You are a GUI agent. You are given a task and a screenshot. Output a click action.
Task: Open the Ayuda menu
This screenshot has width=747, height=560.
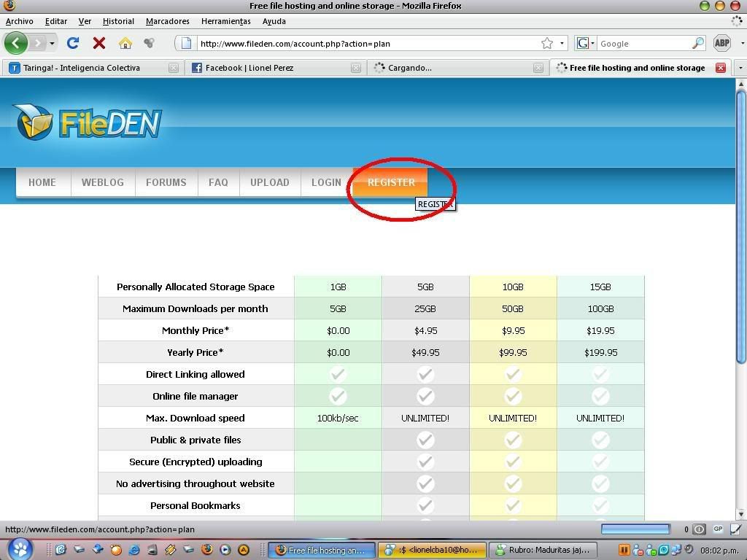(x=274, y=21)
